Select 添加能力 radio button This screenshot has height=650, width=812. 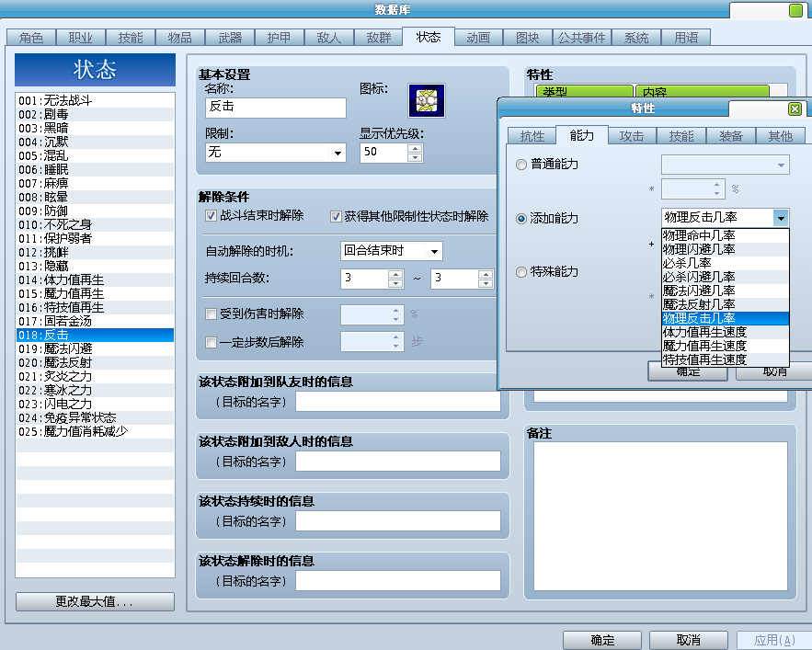click(x=521, y=219)
